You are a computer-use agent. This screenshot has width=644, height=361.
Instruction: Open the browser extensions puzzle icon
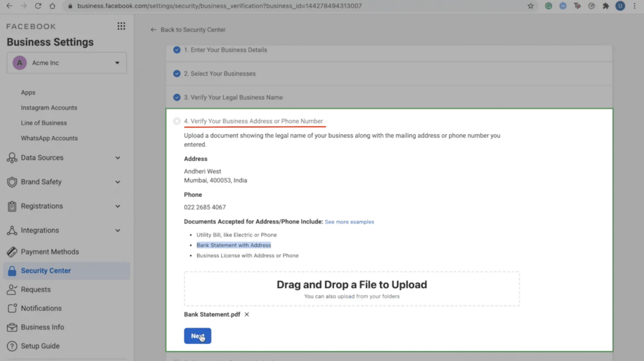click(605, 6)
